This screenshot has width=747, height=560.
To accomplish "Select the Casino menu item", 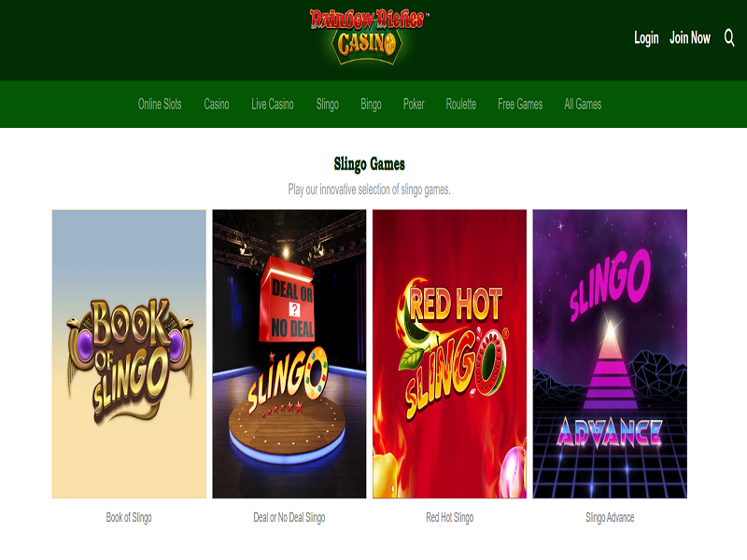I will point(217,104).
